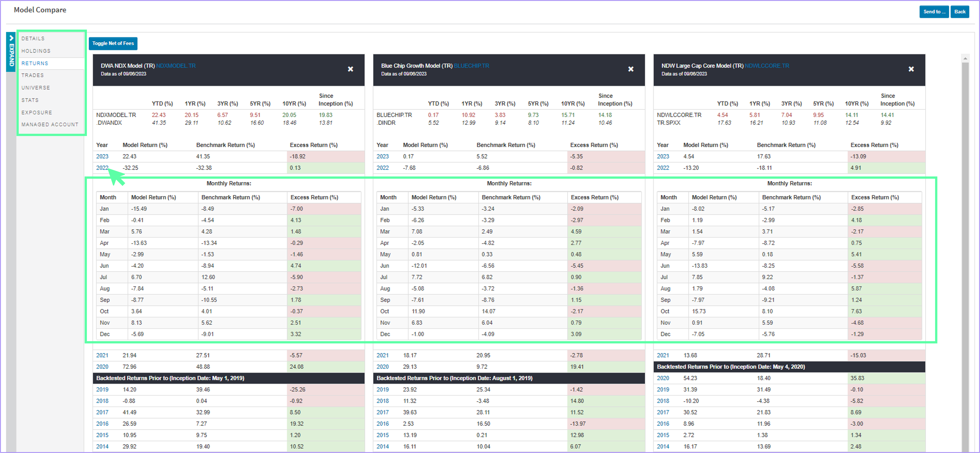The width and height of the screenshot is (980, 453).
Task: Remove the NDW Large Cap Core panel
Action: pos(911,69)
